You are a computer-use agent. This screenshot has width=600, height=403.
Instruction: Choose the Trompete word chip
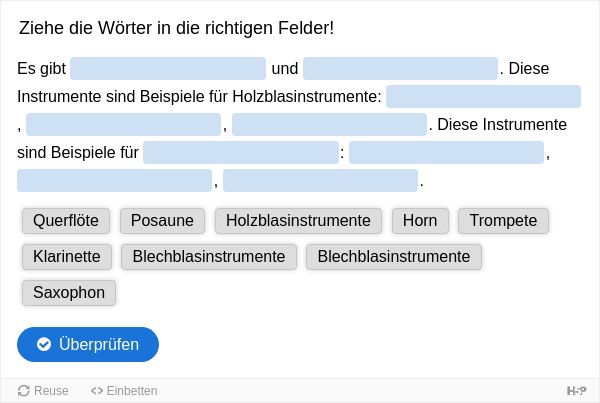click(x=503, y=221)
